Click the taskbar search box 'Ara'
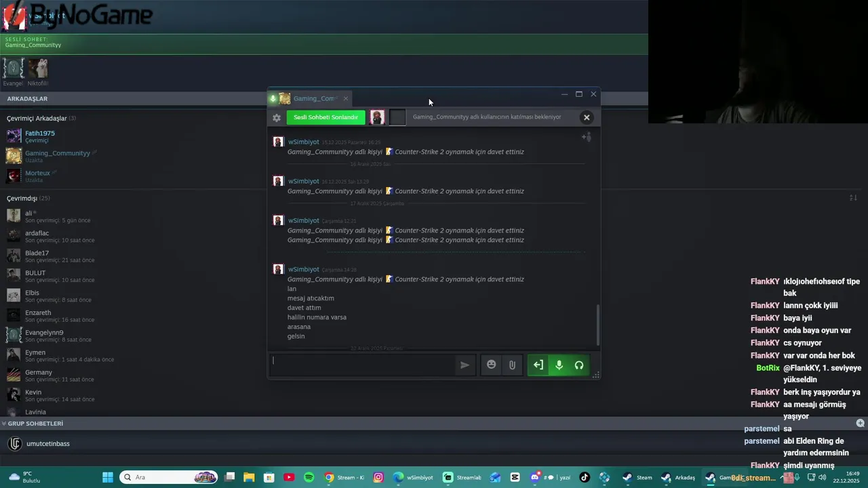 (x=168, y=477)
